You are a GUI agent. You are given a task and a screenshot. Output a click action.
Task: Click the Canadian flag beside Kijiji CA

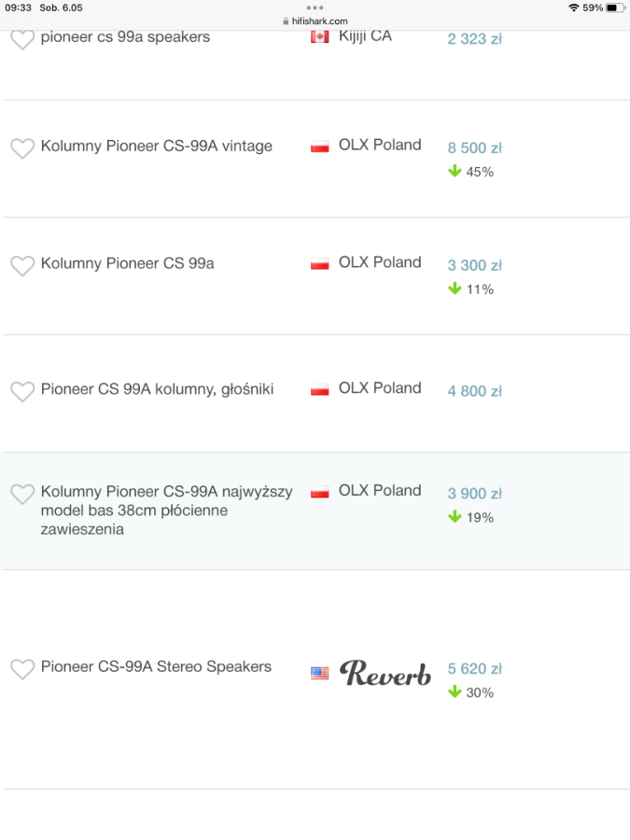click(x=320, y=37)
